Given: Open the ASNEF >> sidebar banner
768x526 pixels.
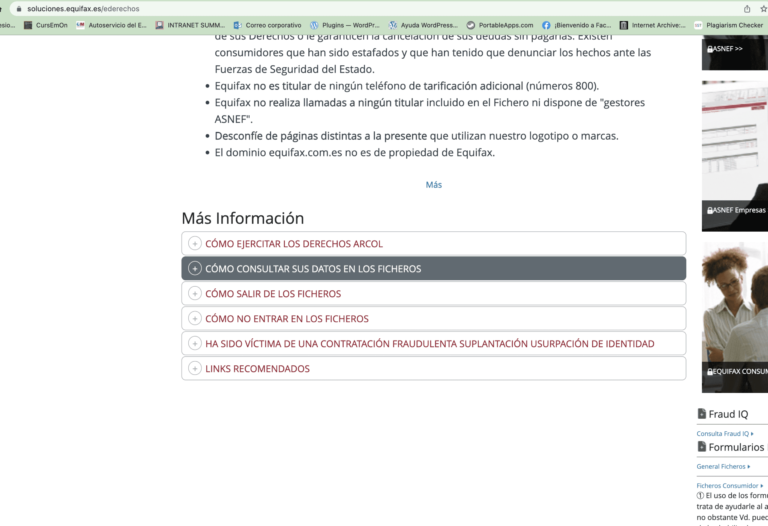Looking at the screenshot, I should click(x=735, y=52).
